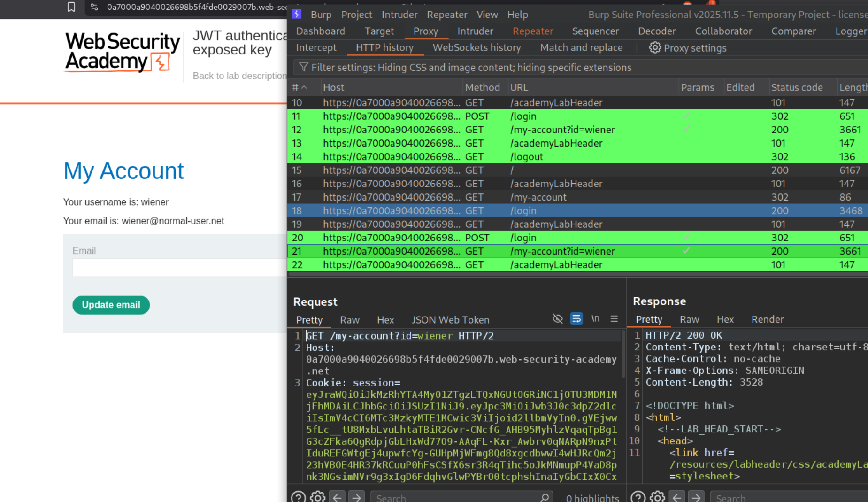Open the View menu
Screen dimensions: 868x502
[487, 15]
